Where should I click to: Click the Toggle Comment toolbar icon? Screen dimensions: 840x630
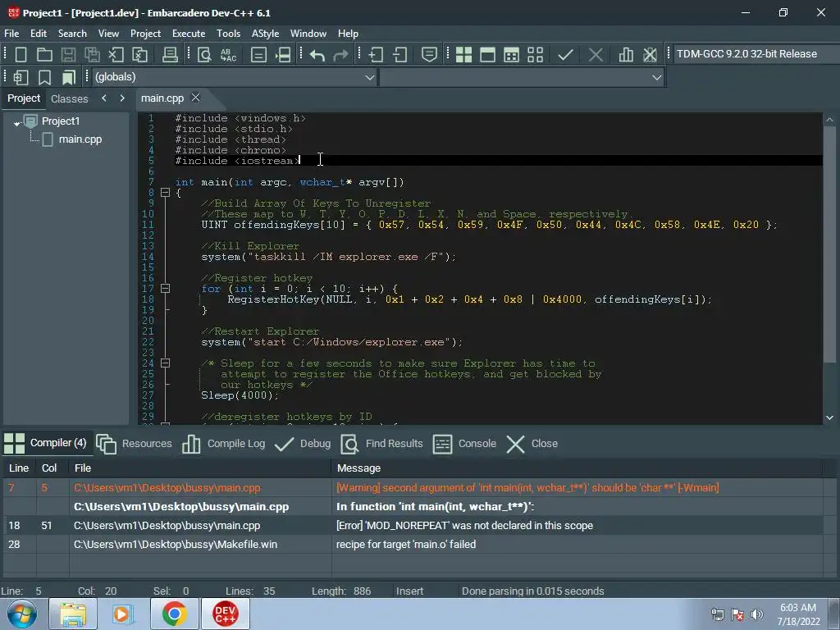429,55
